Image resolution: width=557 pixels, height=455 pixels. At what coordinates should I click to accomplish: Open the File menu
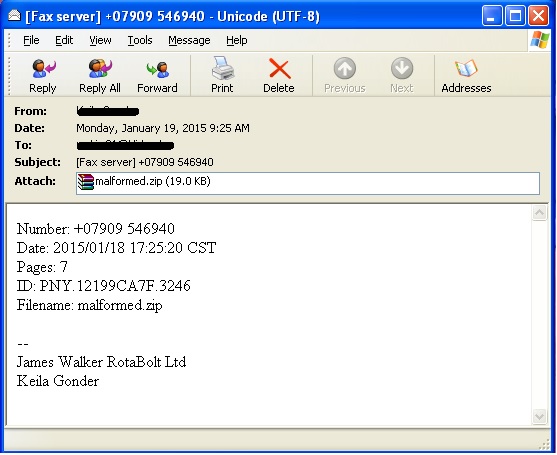point(31,40)
